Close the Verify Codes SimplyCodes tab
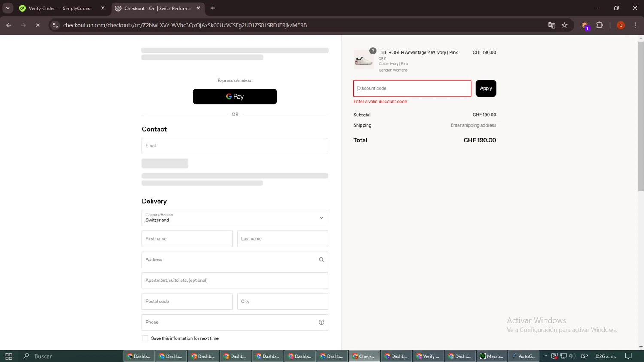The height and width of the screenshot is (362, 644). click(x=103, y=8)
